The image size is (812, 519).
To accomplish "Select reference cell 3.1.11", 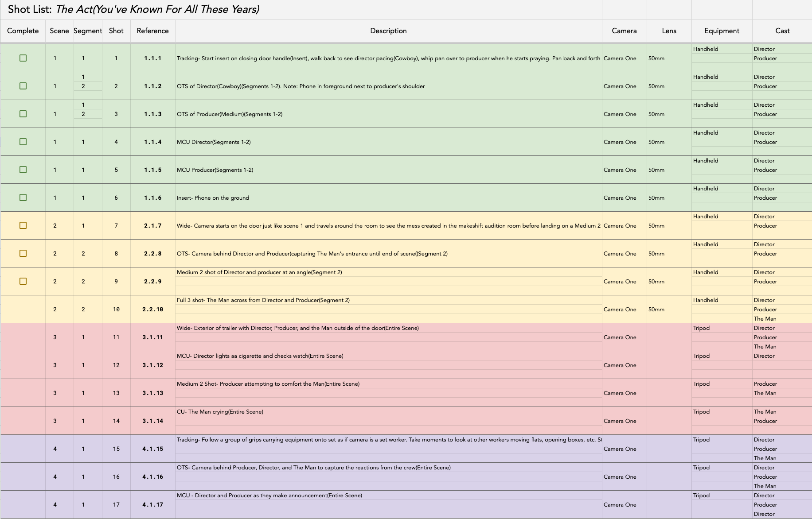I will point(152,337).
